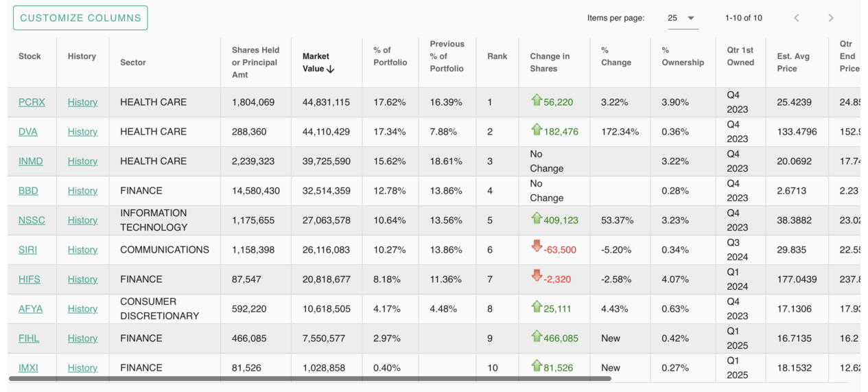The width and height of the screenshot is (868, 392).
Task: Click the green up arrow beside 409,123
Action: pyautogui.click(x=537, y=218)
